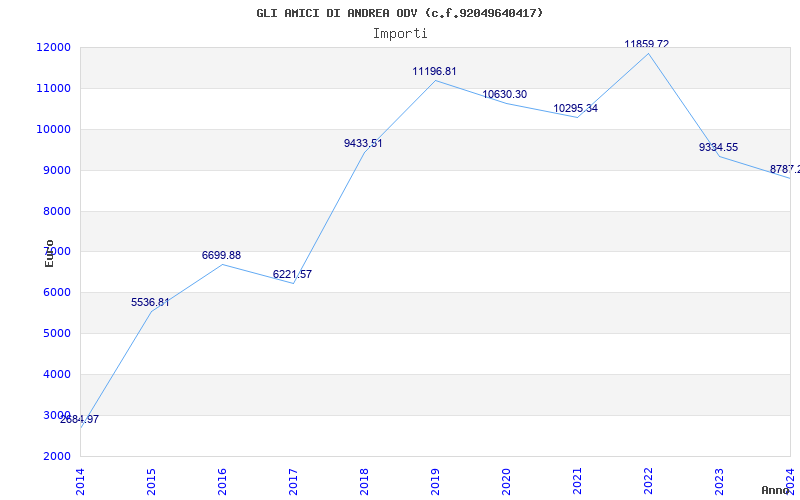Click the Euro y-axis title

(x=49, y=253)
